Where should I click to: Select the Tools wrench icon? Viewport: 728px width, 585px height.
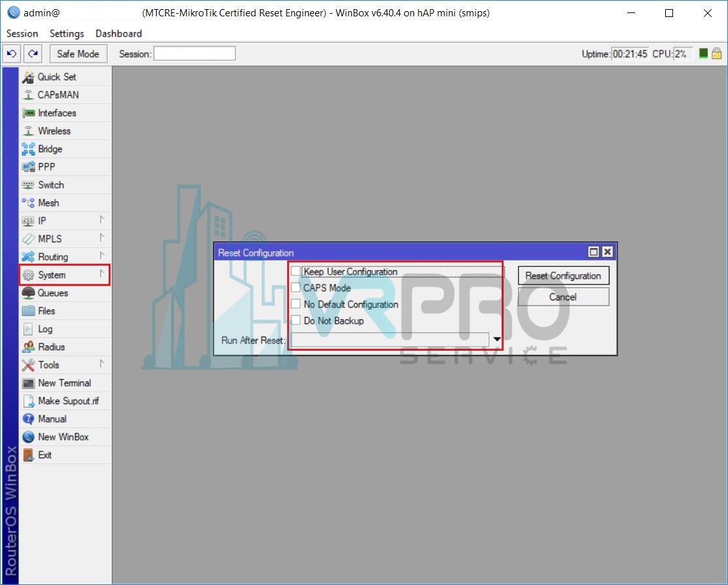28,365
